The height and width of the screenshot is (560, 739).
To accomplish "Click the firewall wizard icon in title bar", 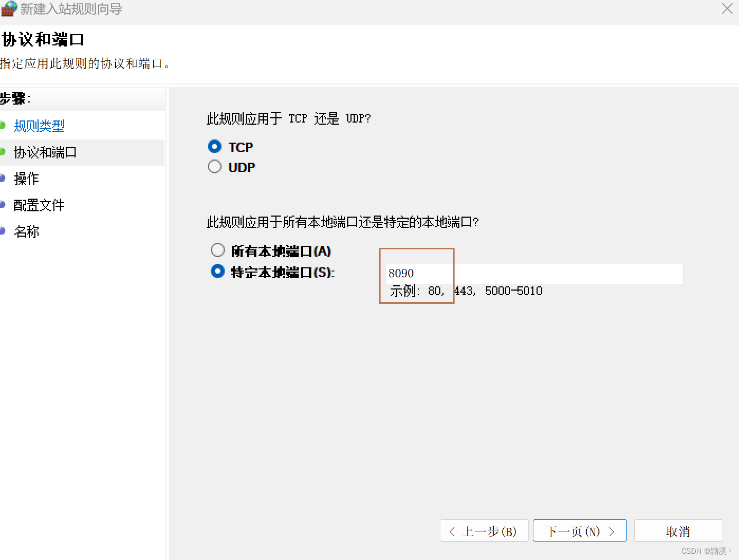I will pyautogui.click(x=9, y=9).
